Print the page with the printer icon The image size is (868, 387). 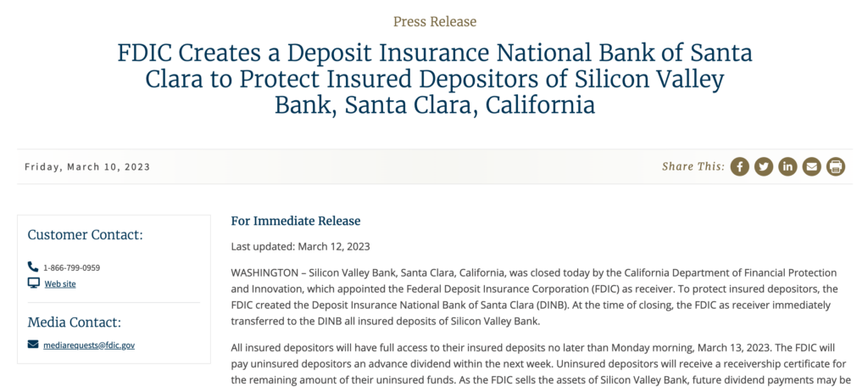coord(836,166)
